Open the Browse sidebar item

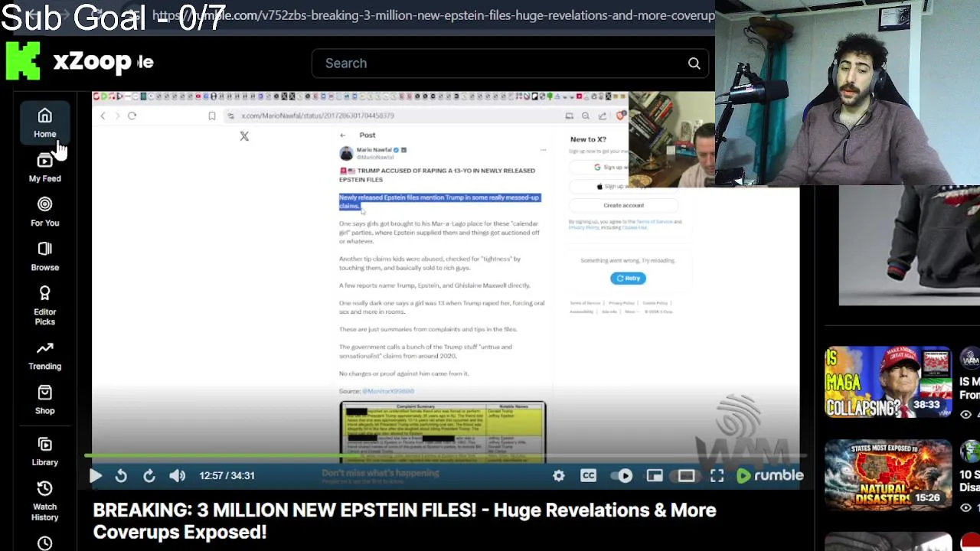click(44, 256)
